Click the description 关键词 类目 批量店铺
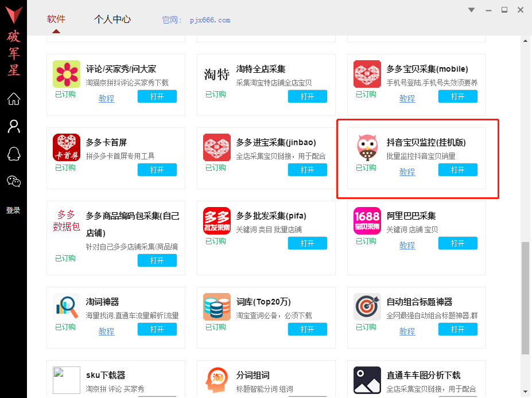The height and width of the screenshot is (398, 532). tap(269, 230)
